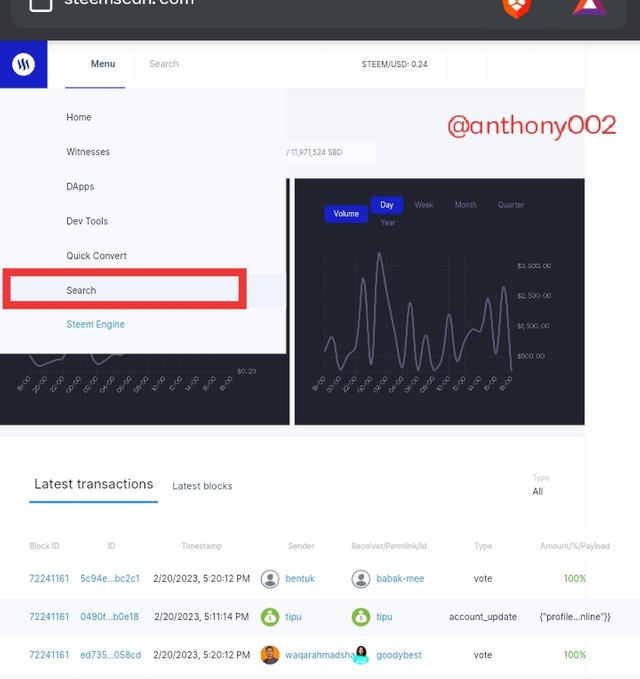Click the Amount/%/Payload column header
This screenshot has width=640, height=679.
pos(575,546)
